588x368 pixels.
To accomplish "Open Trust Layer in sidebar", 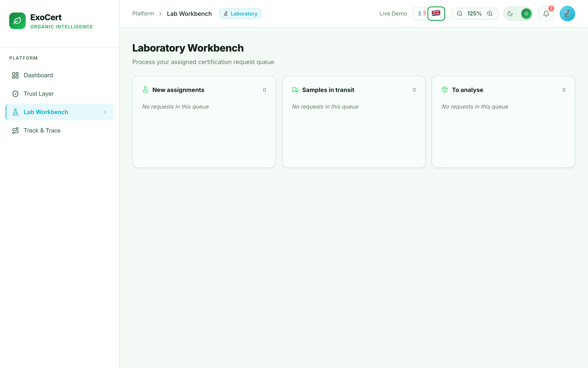I will tap(60, 94).
